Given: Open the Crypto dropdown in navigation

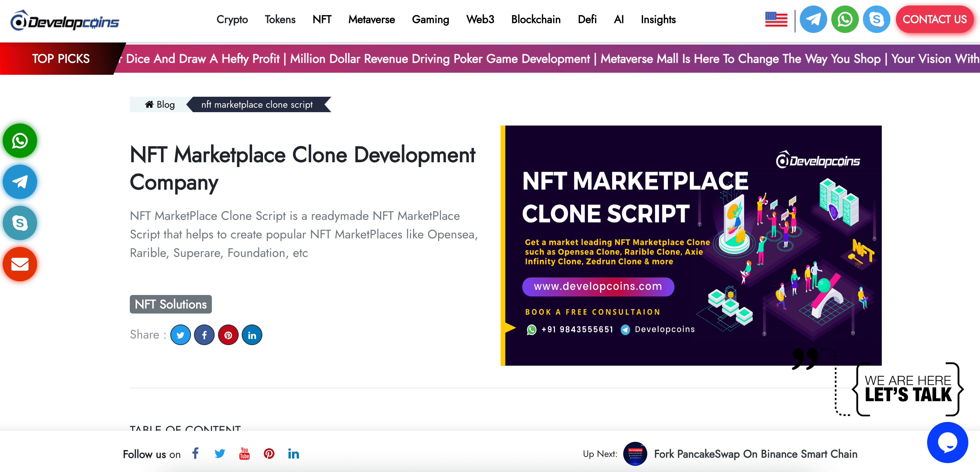Looking at the screenshot, I should (x=233, y=19).
